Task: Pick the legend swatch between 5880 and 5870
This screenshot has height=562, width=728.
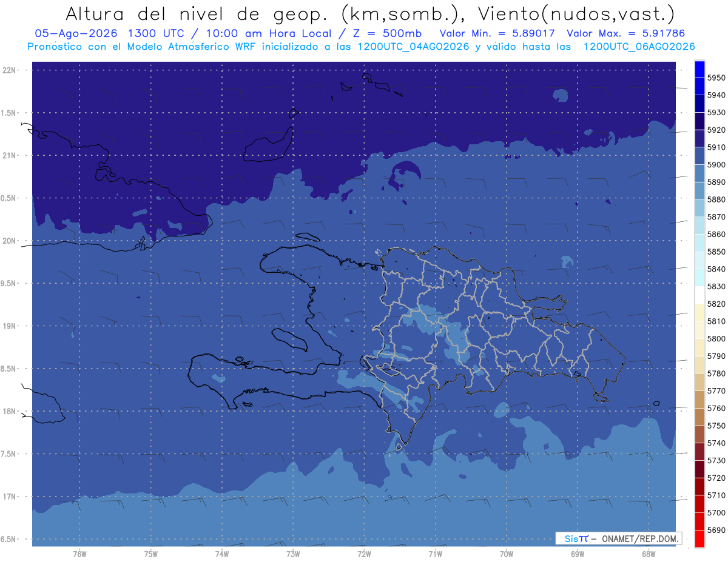Action: pyautogui.click(x=699, y=209)
